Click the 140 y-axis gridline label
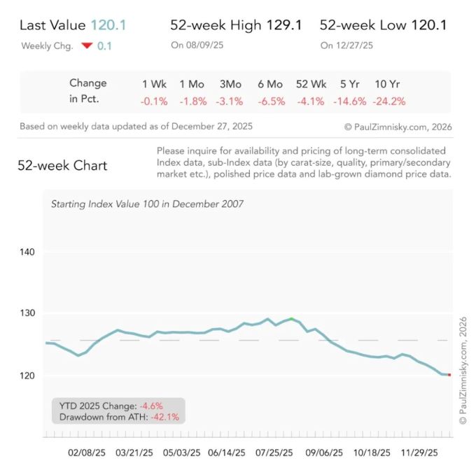This screenshot has height=470, width=476. 27,252
